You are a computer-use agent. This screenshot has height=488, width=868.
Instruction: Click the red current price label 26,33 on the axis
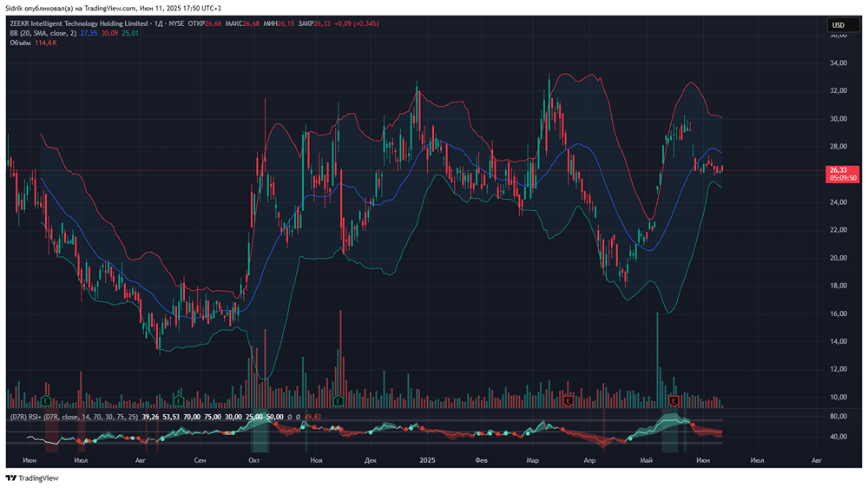(x=838, y=170)
